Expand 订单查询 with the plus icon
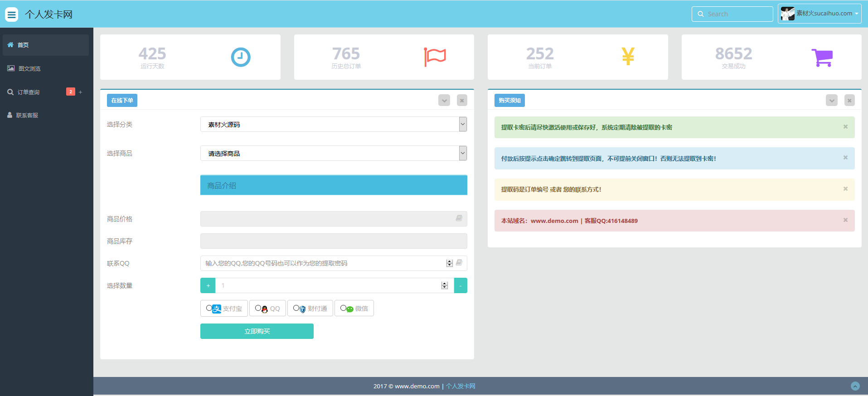 81,92
